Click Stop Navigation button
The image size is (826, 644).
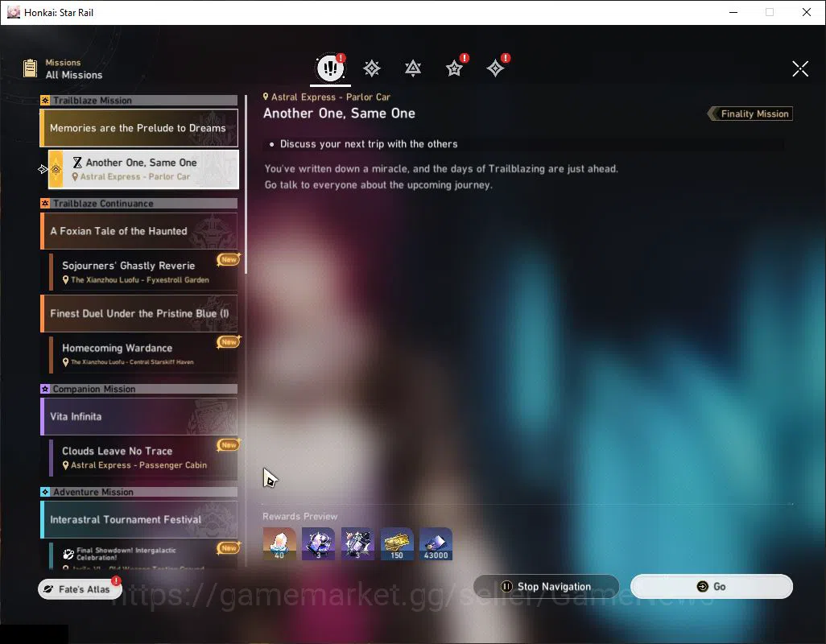(547, 587)
